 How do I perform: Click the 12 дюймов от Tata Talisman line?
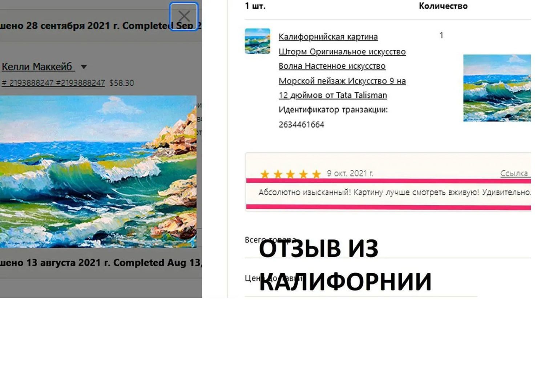[332, 95]
